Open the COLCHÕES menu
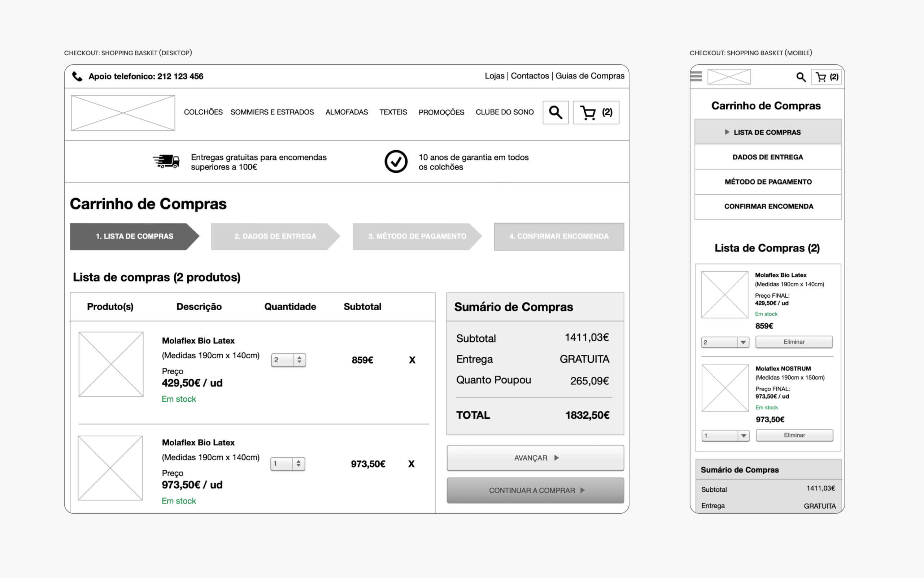The image size is (924, 578). (203, 112)
